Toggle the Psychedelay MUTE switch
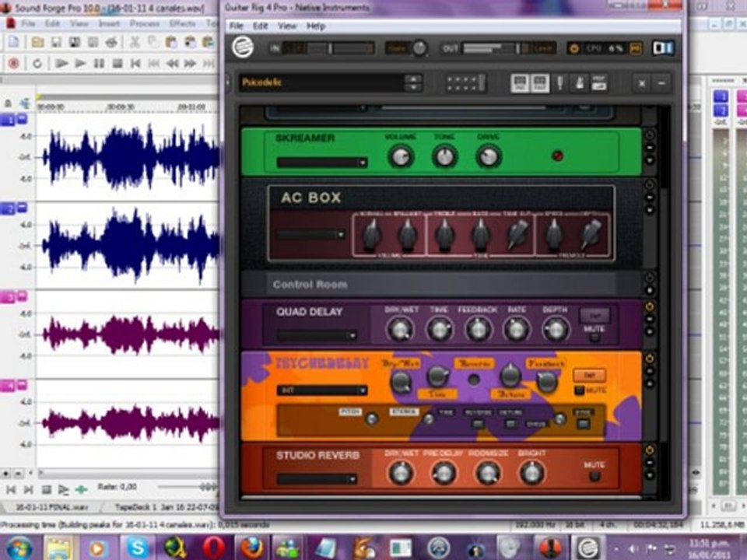The height and width of the screenshot is (560, 747). coord(579,390)
